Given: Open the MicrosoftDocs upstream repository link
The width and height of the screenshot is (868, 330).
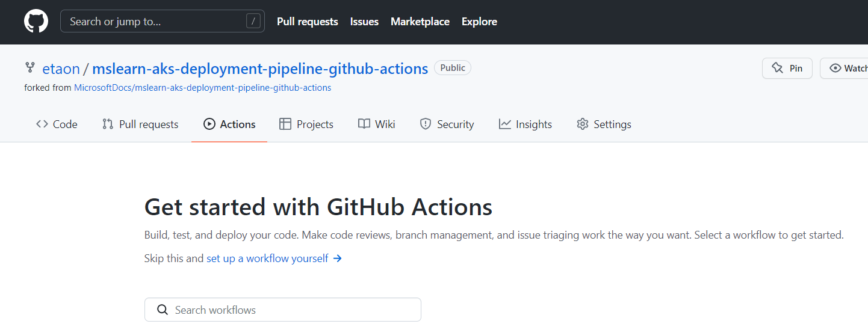Looking at the screenshot, I should [x=202, y=88].
